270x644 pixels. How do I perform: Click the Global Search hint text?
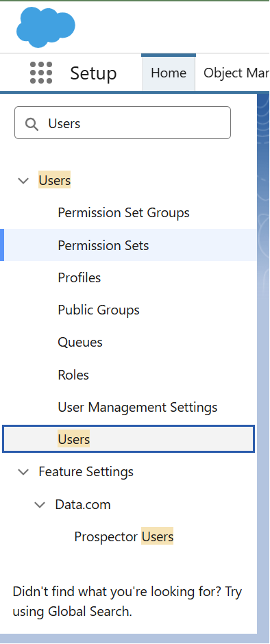point(127,602)
